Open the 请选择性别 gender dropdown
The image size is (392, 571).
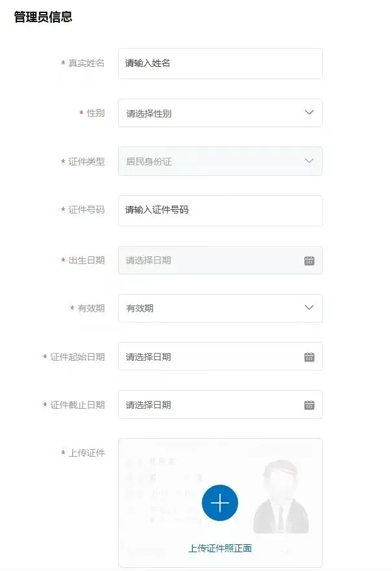click(220, 113)
